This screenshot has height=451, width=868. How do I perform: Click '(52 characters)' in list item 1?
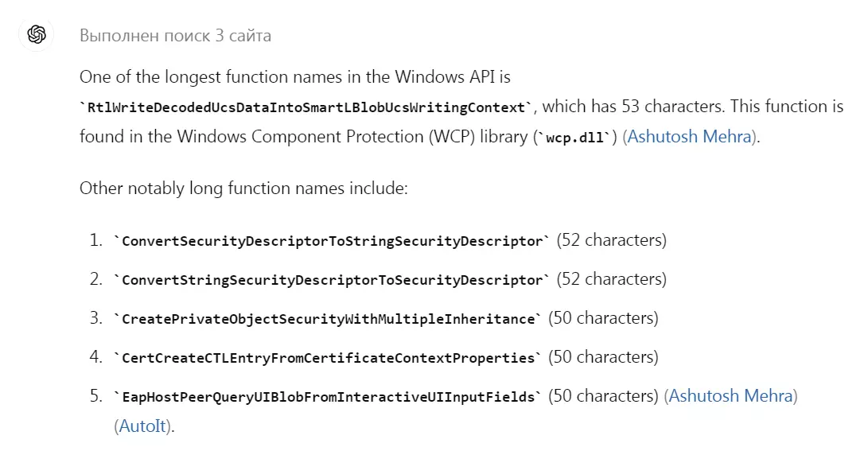[611, 240]
